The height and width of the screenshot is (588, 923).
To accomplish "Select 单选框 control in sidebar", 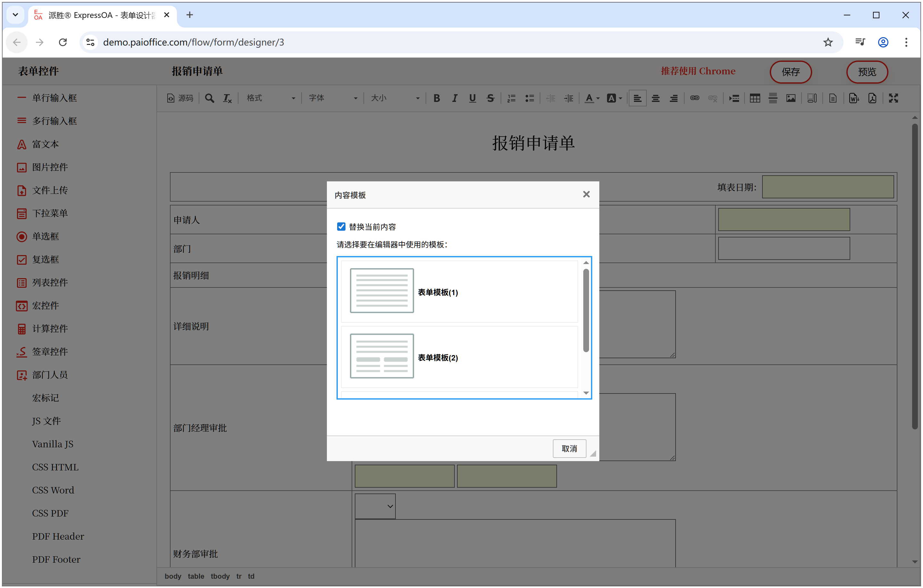I will point(45,236).
